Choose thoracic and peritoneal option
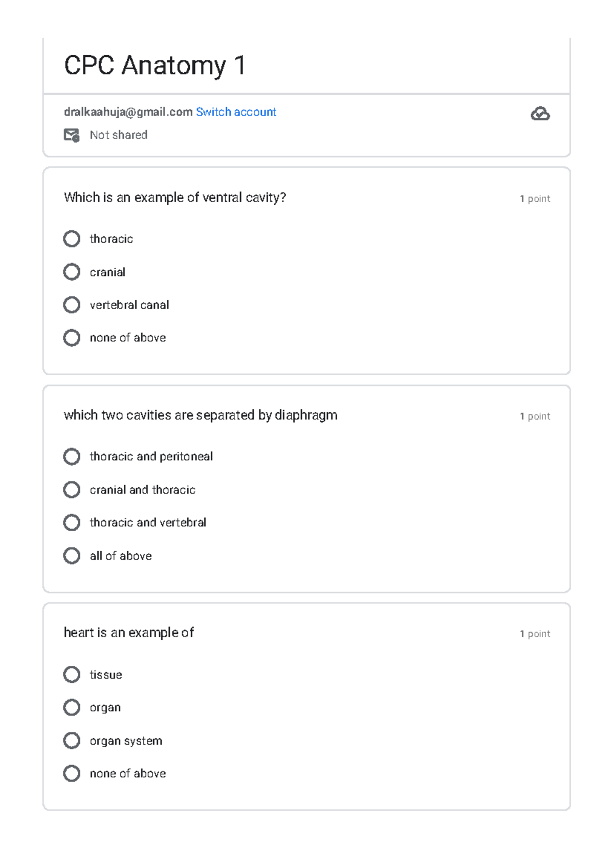 72,457
